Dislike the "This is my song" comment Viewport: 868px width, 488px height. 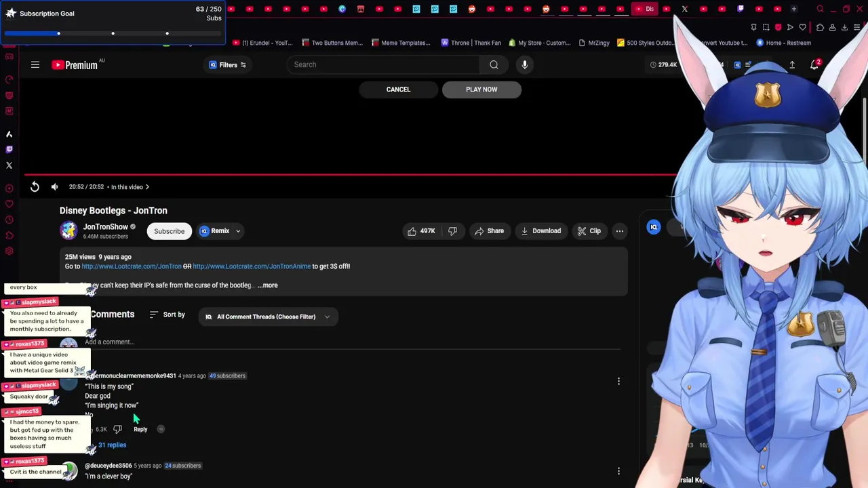coord(117,429)
